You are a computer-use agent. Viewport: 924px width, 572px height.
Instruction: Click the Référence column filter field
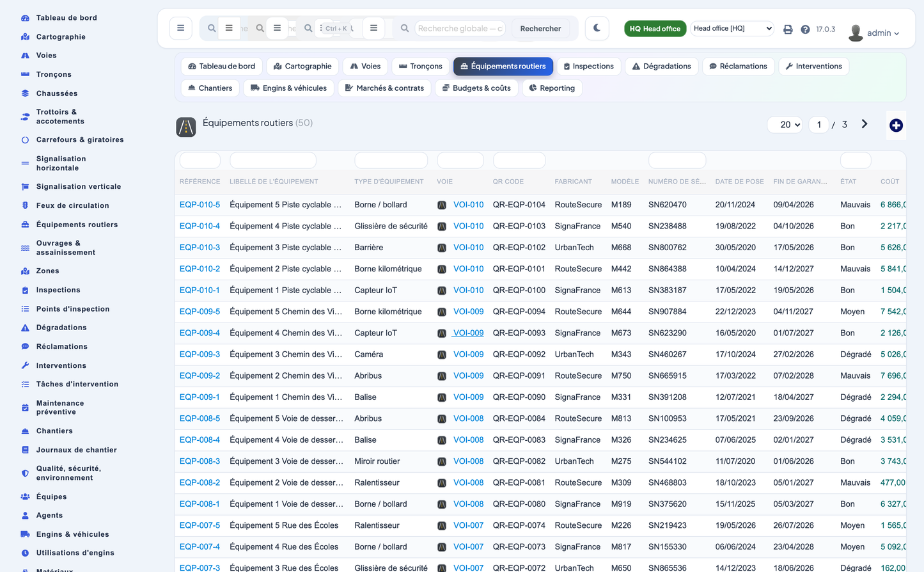click(200, 160)
